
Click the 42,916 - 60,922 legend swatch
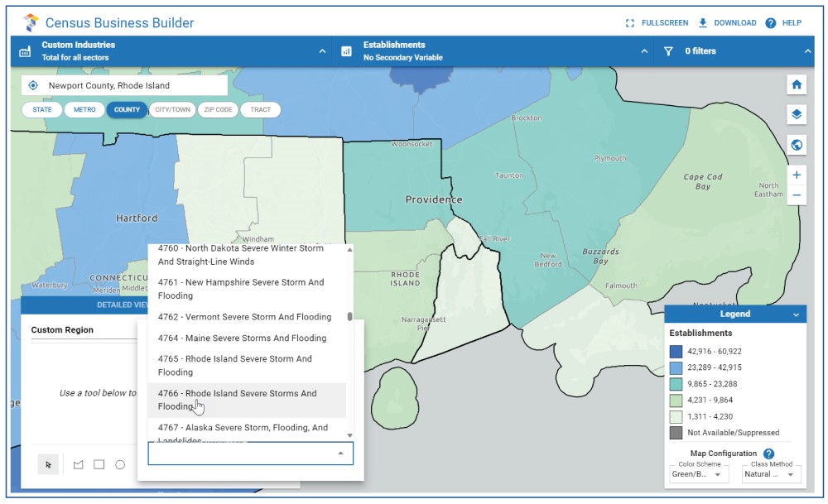pos(676,352)
